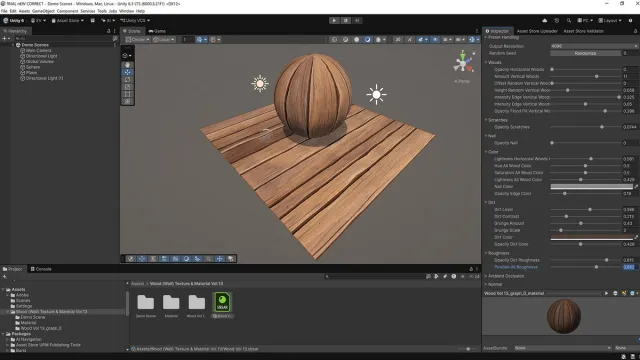The image size is (640, 360).
Task: Select Main Camera in the Hierarchy
Action: [x=38, y=50]
